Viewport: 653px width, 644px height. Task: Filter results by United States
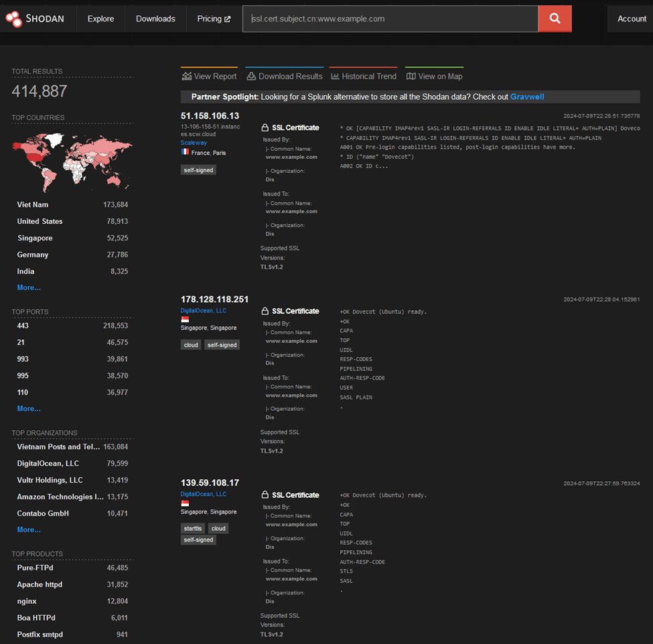[x=72, y=221]
